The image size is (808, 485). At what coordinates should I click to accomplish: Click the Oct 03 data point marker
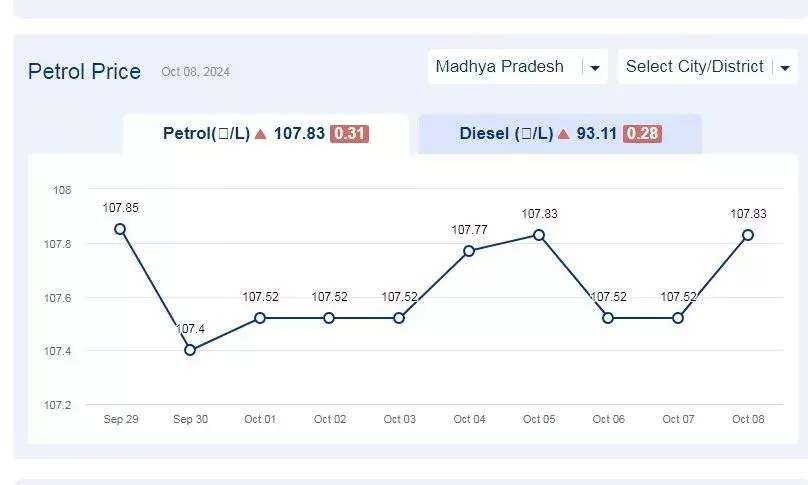[x=399, y=318]
